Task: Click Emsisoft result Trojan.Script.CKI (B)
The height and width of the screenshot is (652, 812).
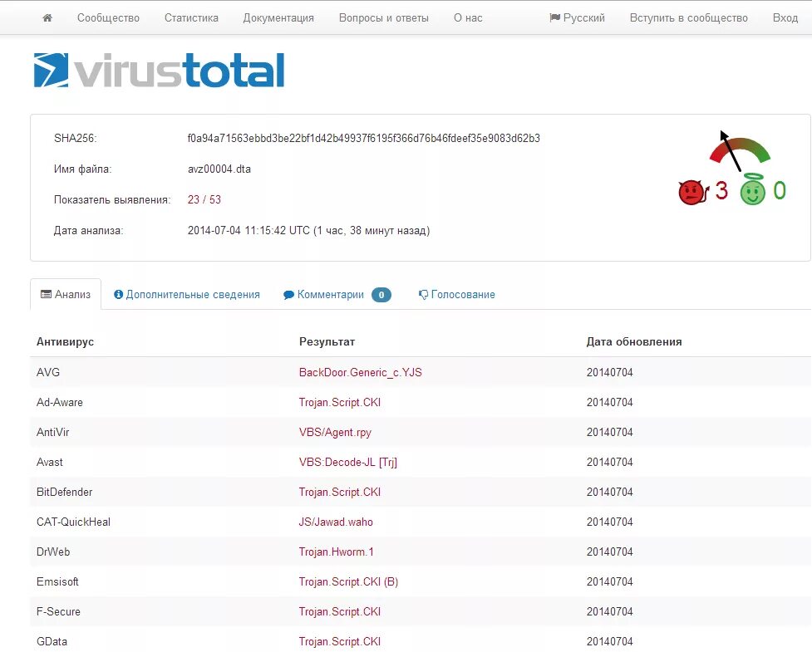Action: click(348, 581)
